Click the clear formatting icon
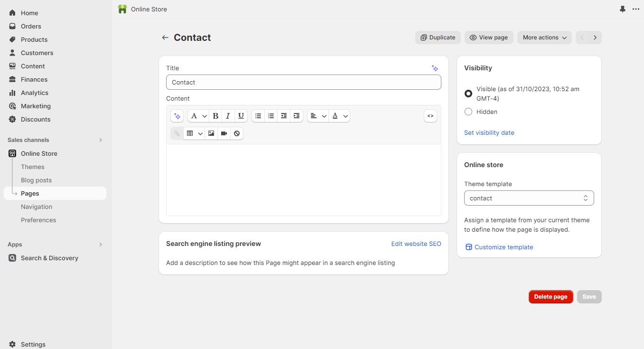This screenshot has height=349, width=644. (237, 133)
